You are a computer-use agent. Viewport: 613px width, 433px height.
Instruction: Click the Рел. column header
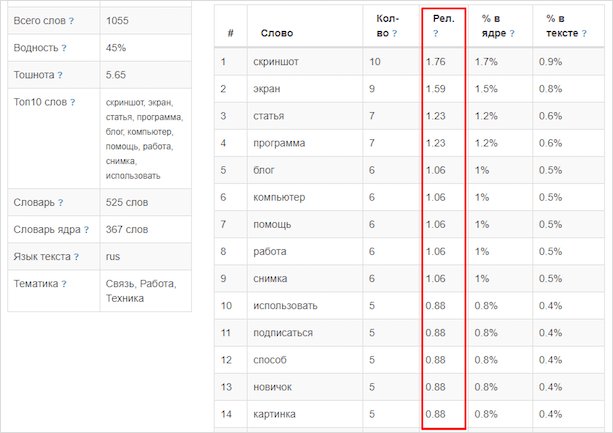point(438,19)
